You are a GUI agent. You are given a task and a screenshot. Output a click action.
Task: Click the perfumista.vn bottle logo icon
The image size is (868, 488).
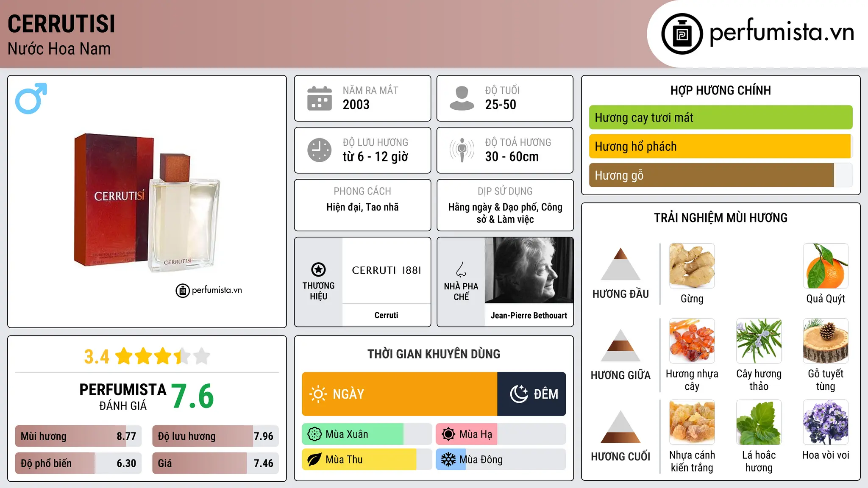tap(682, 34)
